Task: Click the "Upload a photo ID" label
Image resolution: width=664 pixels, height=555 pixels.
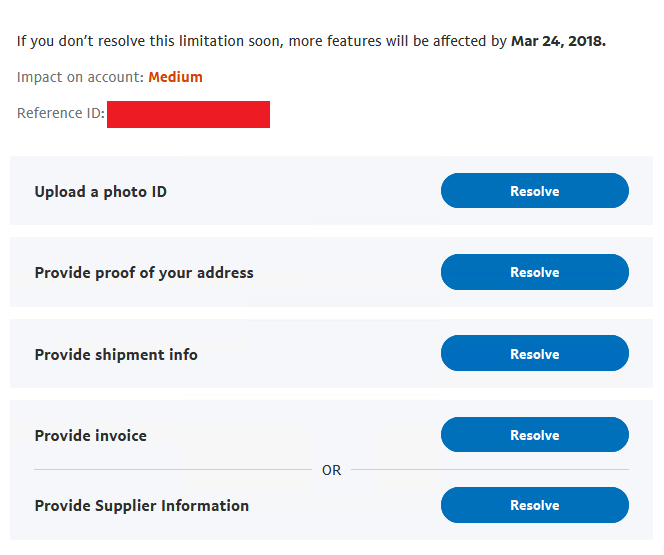Action: tap(100, 191)
